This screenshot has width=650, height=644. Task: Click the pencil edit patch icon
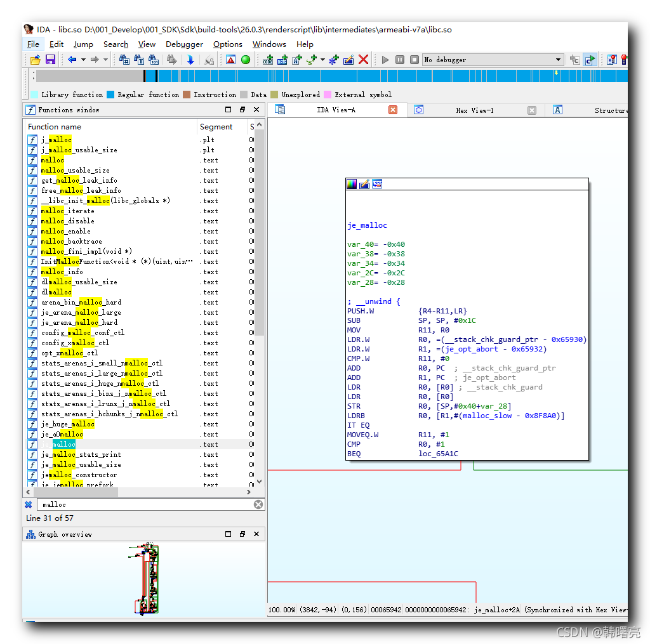tap(348, 60)
